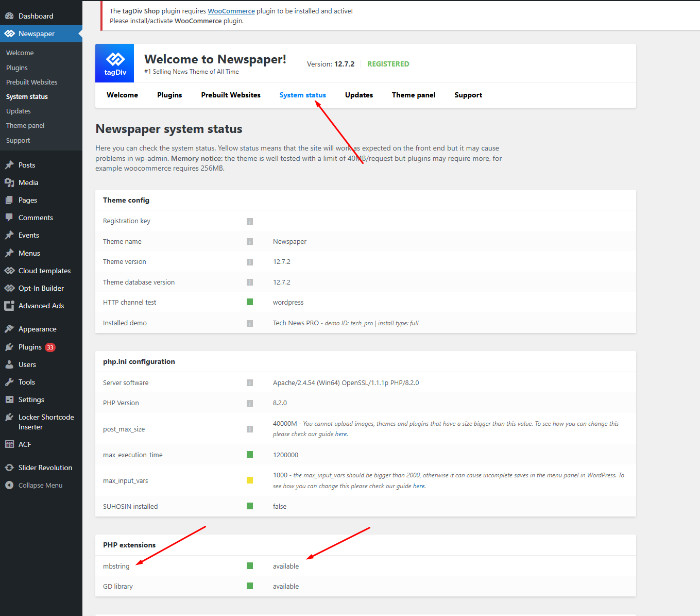The image size is (700, 616).
Task: Open the Plugins tab in header
Action: pos(169,95)
